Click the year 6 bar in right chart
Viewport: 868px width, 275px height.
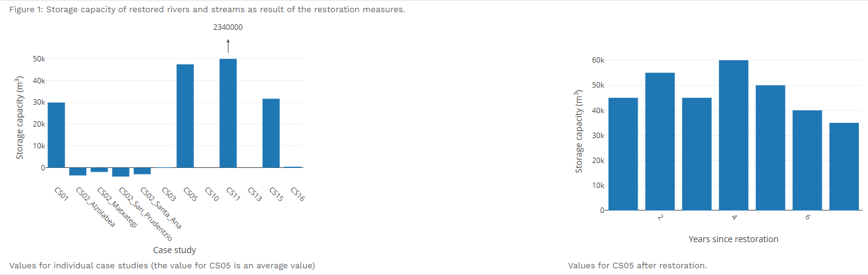click(807, 160)
